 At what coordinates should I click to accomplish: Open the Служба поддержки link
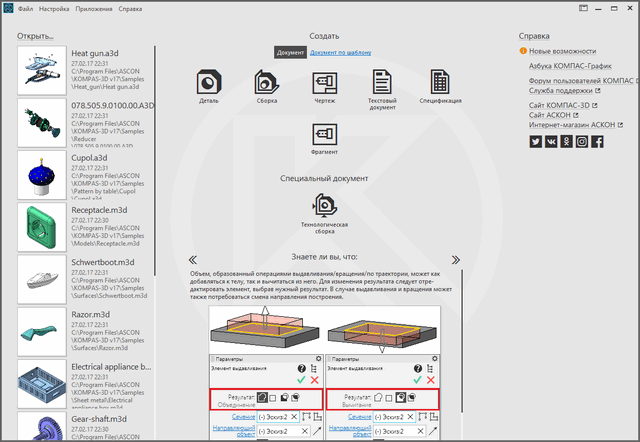click(x=560, y=90)
